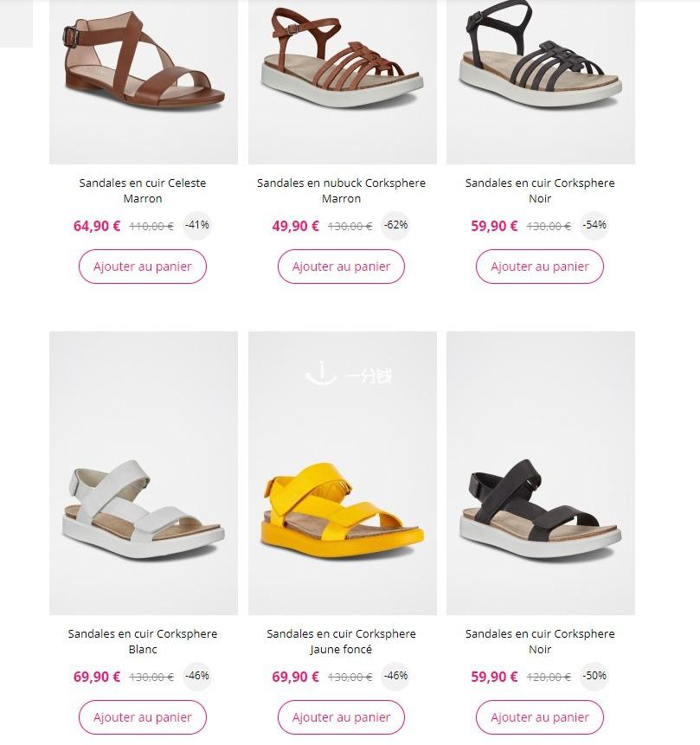Add white Corksphere sandals to cart

click(x=143, y=717)
